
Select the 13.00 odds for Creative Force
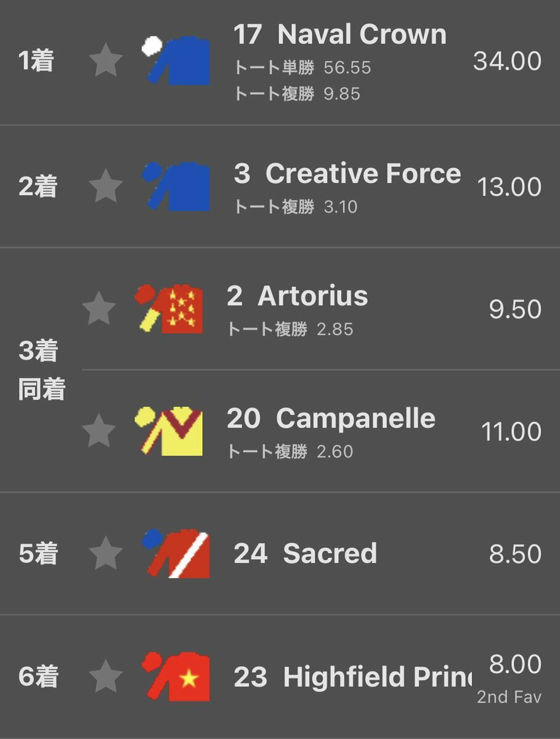(509, 187)
